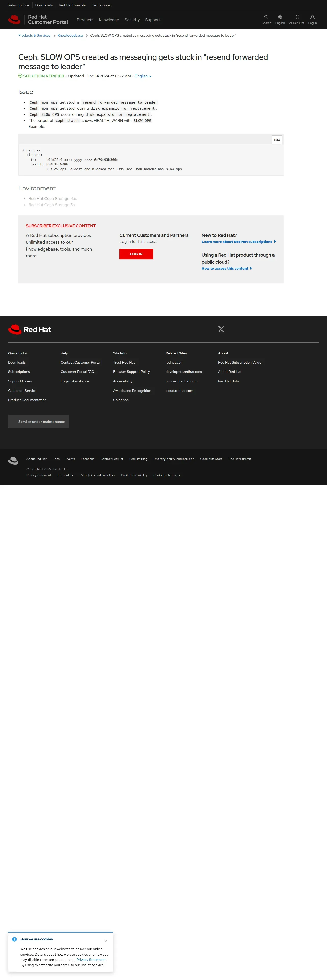Open Privacy statement footer link
327x980 pixels.
tap(38, 475)
